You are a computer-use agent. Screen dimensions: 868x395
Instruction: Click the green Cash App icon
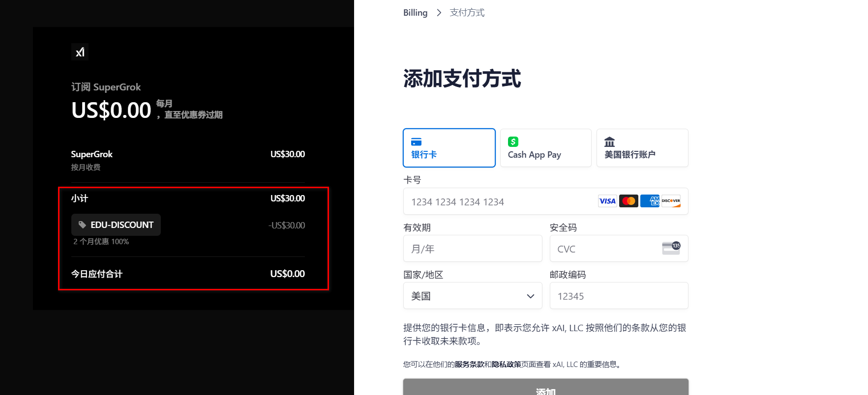(513, 141)
